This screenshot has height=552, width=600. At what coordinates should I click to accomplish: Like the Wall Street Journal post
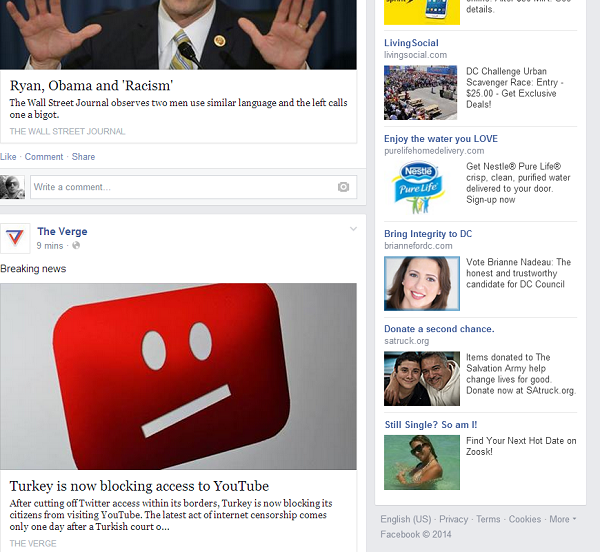point(8,157)
